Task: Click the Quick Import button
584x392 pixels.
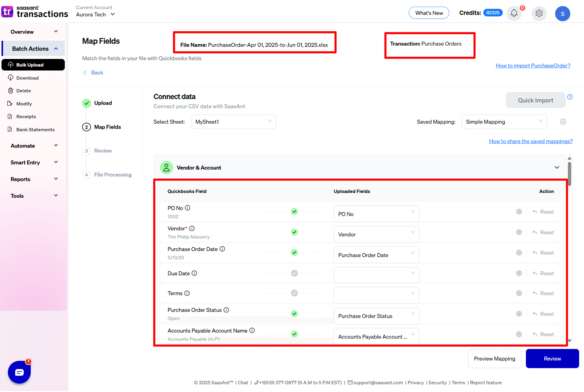Action: point(535,100)
